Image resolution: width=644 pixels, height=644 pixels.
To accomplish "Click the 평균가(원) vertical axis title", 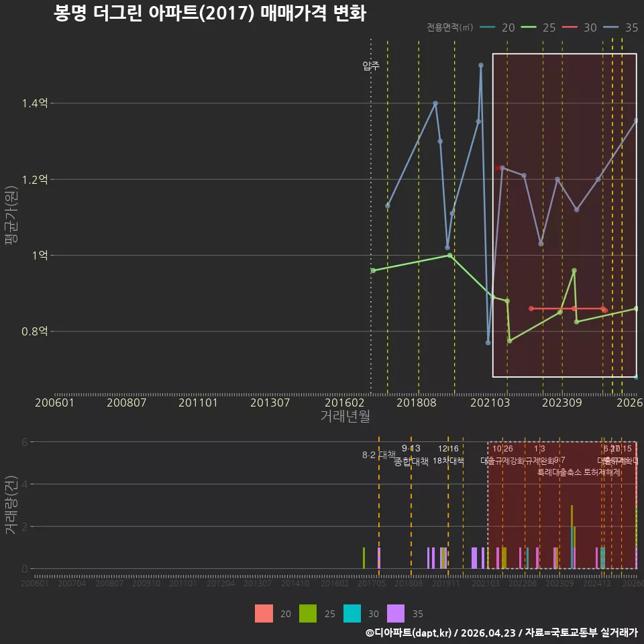I will 11,215.
